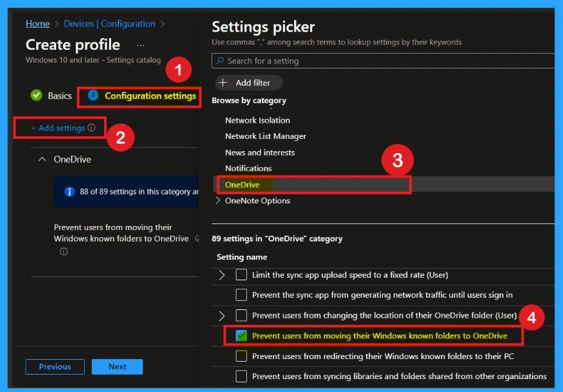Select the OneNote Options category
Viewport: 563px width, 392px height.
click(257, 201)
